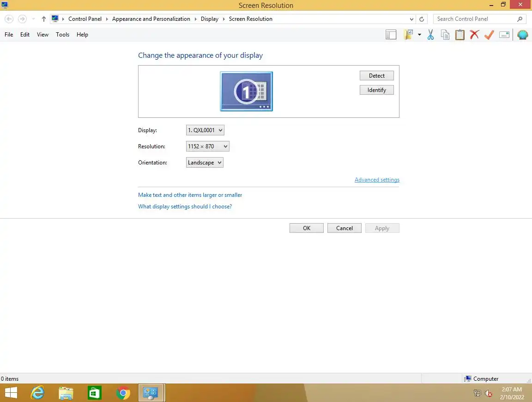Expand the folder options dropdown arrow
This screenshot has height=402, width=532.
click(x=419, y=35)
